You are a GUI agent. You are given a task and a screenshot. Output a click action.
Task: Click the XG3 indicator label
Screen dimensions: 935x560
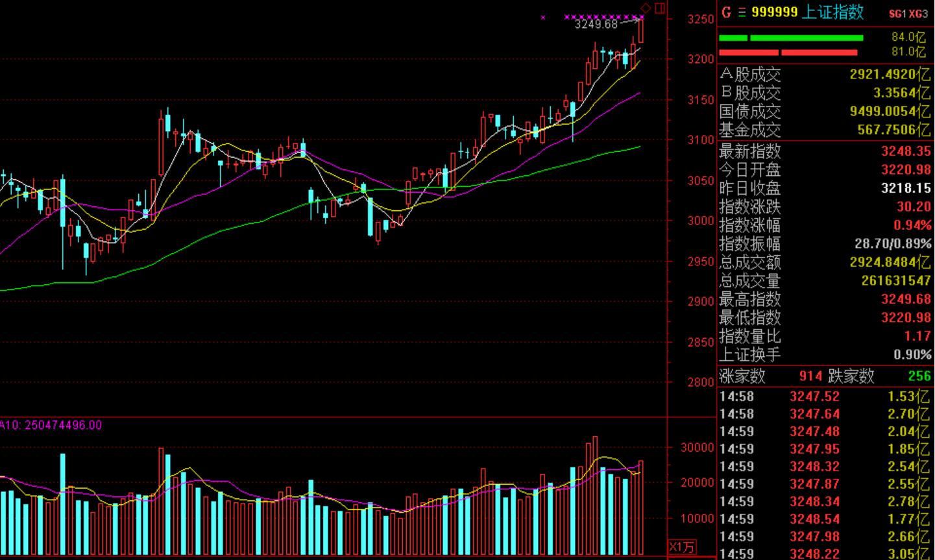[918, 13]
